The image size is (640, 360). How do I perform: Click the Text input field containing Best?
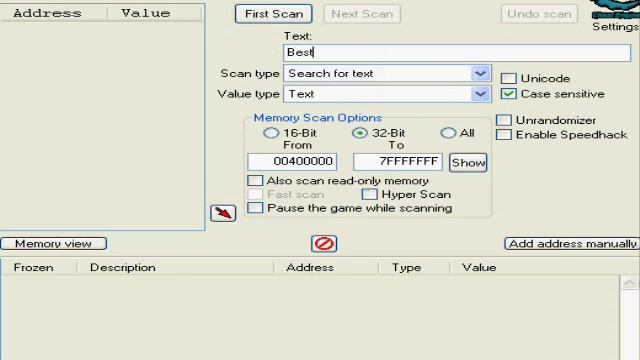457,53
